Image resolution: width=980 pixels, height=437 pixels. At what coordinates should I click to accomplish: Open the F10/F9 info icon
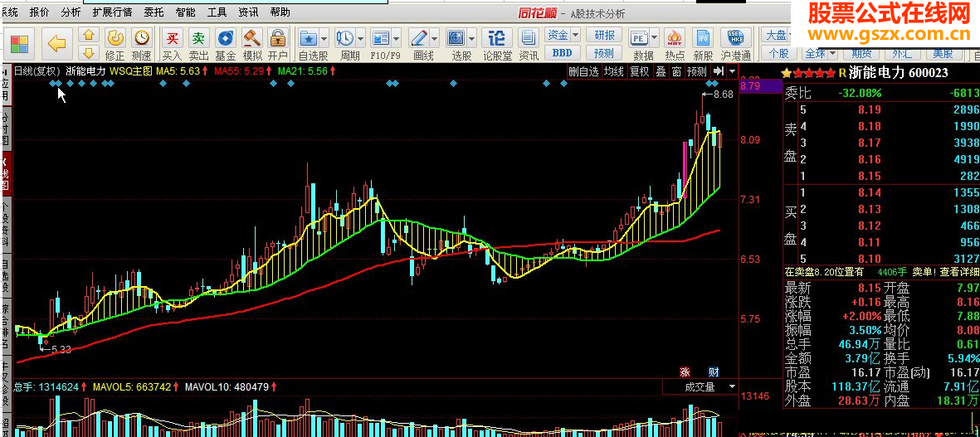click(x=381, y=38)
